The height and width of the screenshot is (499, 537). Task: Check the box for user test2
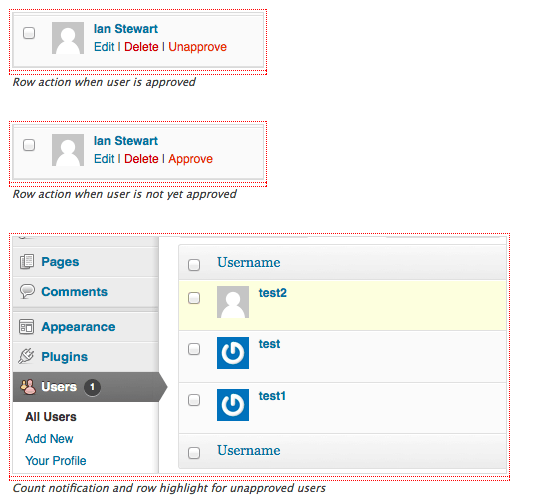click(x=194, y=298)
